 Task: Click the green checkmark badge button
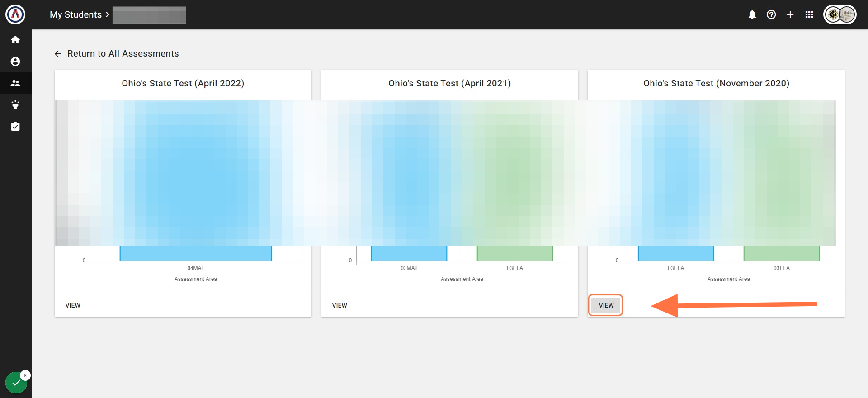(x=16, y=383)
